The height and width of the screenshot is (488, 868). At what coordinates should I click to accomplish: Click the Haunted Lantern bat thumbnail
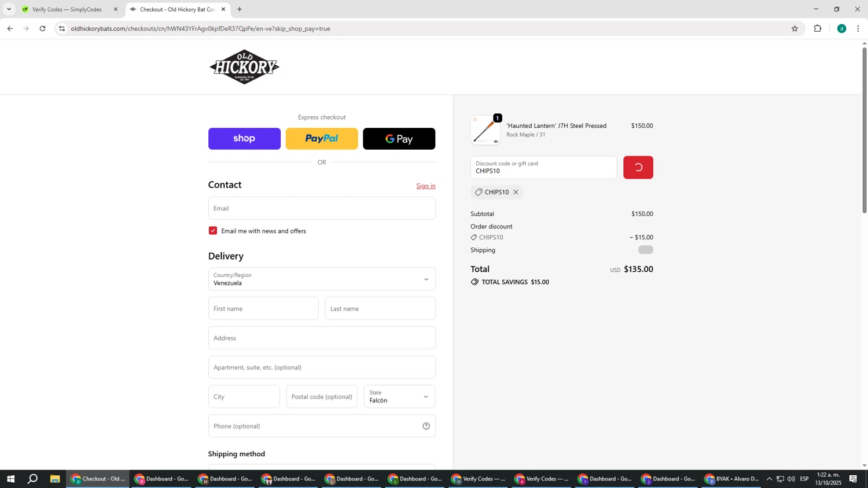tap(486, 130)
